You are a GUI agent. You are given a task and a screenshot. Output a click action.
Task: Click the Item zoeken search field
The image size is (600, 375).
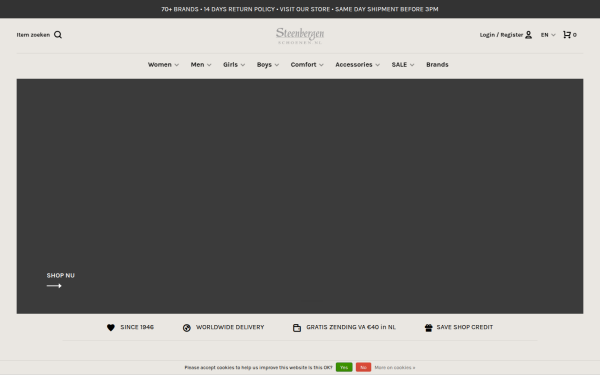(x=33, y=35)
